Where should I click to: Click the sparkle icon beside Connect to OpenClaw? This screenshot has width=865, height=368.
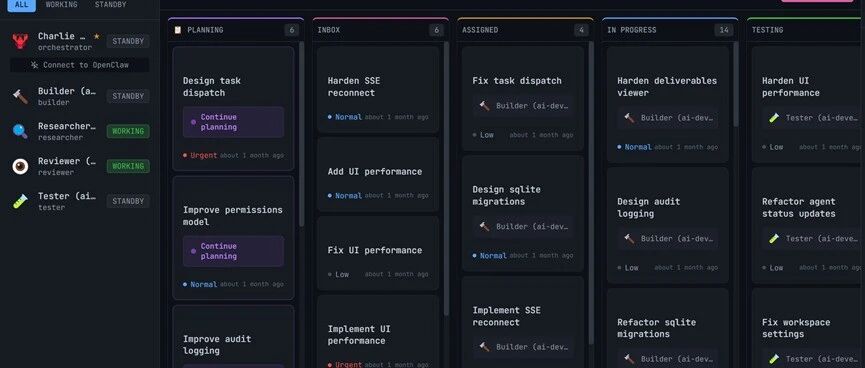click(x=34, y=65)
